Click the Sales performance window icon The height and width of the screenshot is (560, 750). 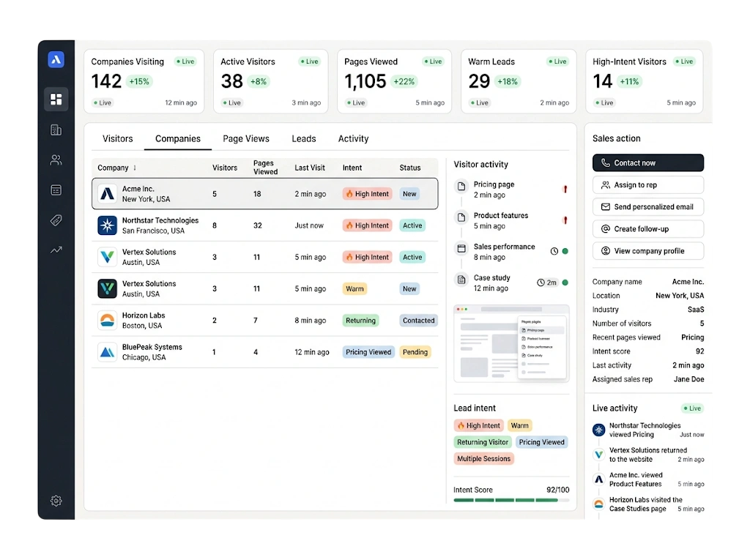click(x=461, y=249)
